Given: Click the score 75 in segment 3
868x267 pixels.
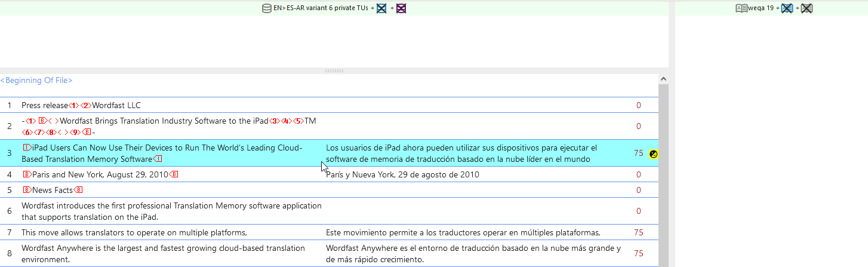Looking at the screenshot, I should coord(638,154).
